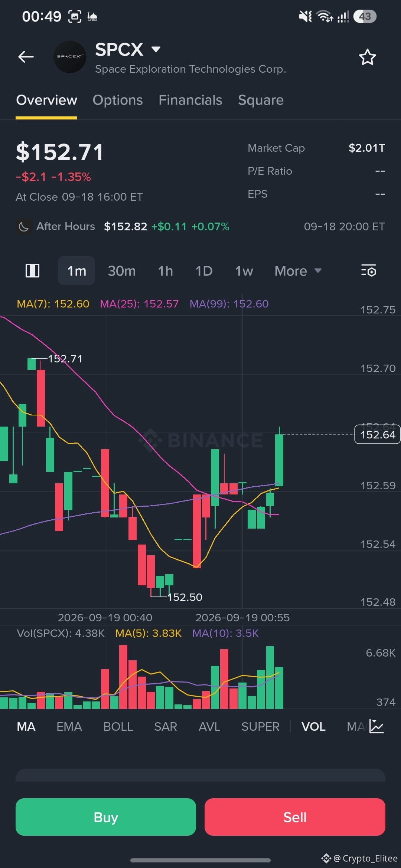The width and height of the screenshot is (401, 868).
Task: Tap the battery indicator in status bar
Action: (x=365, y=16)
